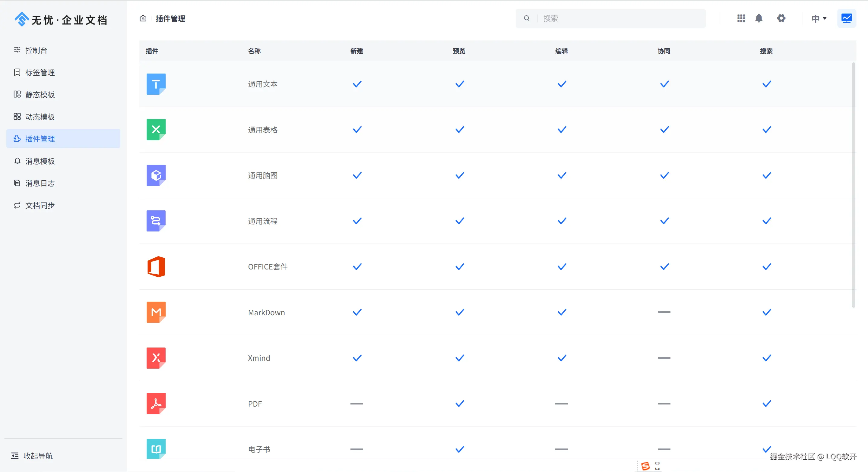Collapse sidebar with 收起导航
The width and height of the screenshot is (868, 472).
[32, 456]
